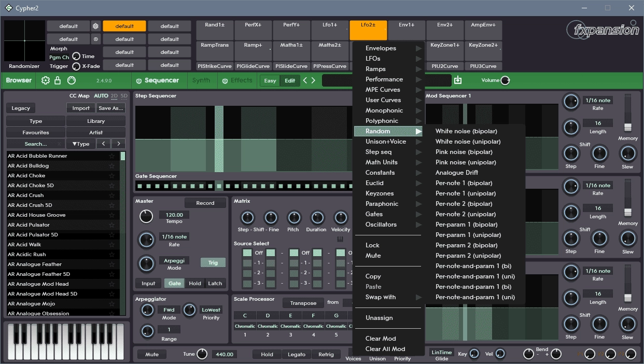The height and width of the screenshot is (364, 644).
Task: Click the preset Search field
Action: tap(36, 144)
